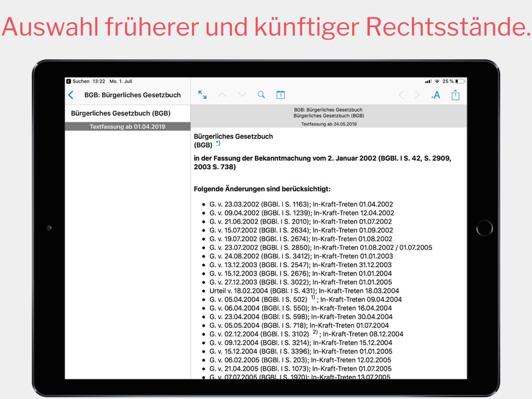Viewport: 532px width, 399px height.
Task: Click the entry G. v. 23.04.2004
Action: [x=301, y=317]
